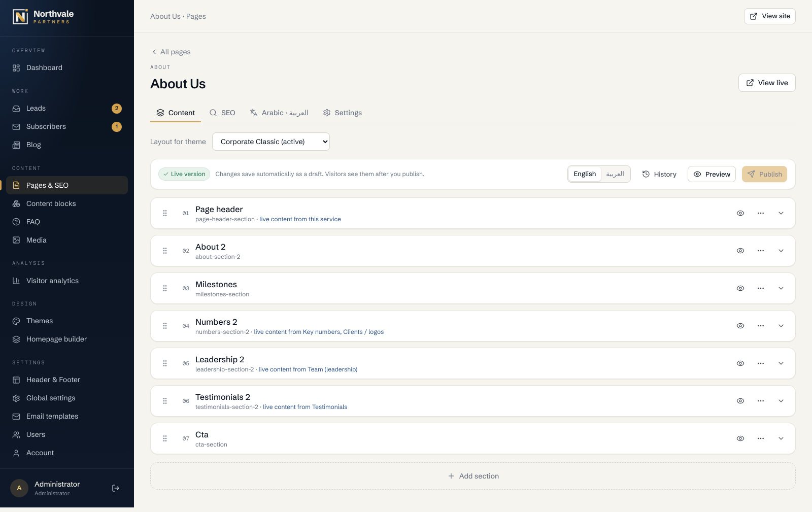Click the logout icon beside Administrator
The height and width of the screenshot is (512, 812).
116,488
